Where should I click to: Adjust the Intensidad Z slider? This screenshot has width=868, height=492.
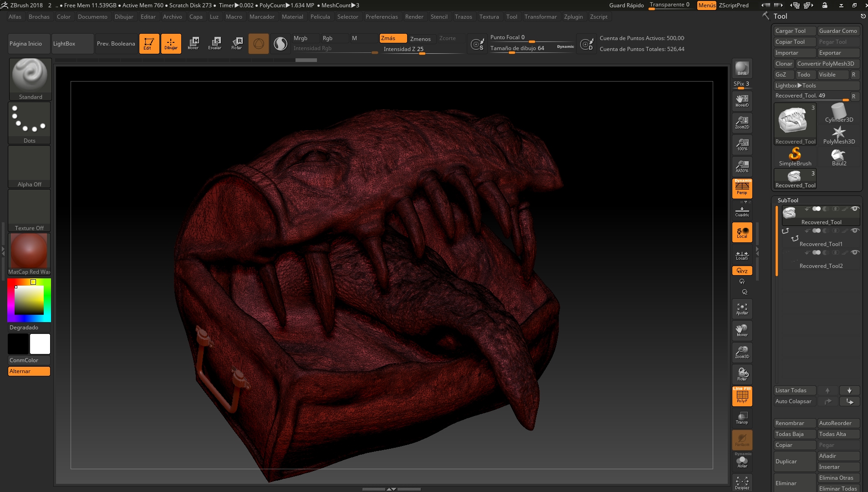coord(423,49)
